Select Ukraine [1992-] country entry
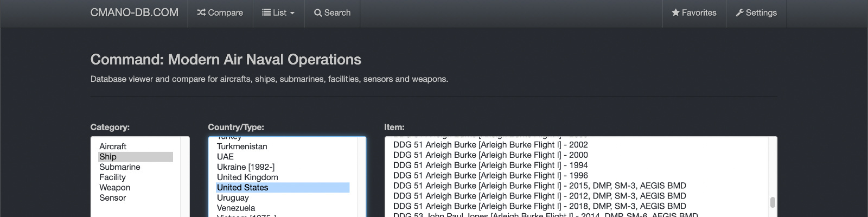This screenshot has width=868, height=217. pyautogui.click(x=246, y=167)
